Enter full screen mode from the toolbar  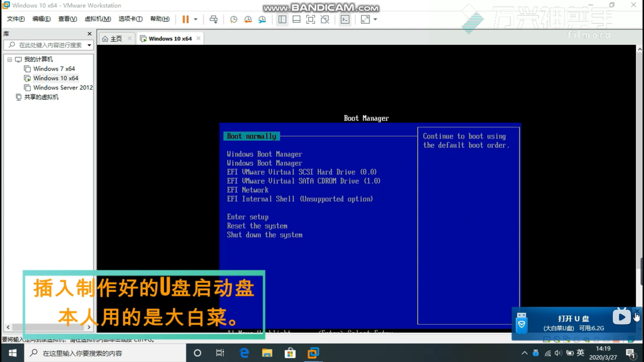tap(311, 19)
